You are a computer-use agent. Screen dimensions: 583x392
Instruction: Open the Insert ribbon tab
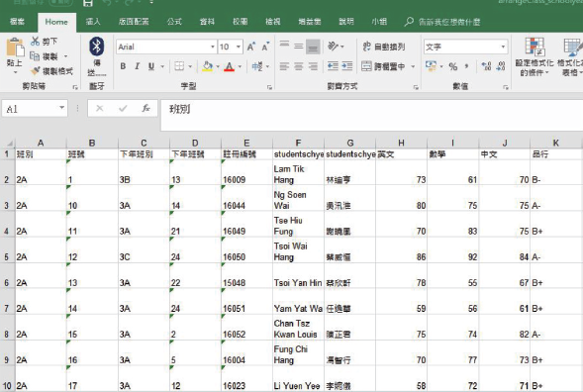pyautogui.click(x=93, y=22)
